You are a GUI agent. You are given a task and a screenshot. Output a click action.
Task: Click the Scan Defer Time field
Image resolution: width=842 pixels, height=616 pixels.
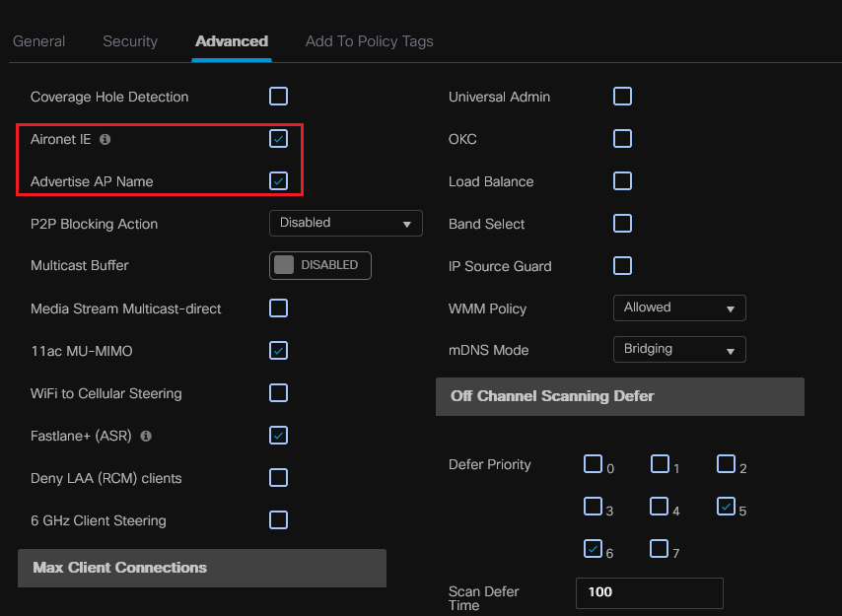click(649, 592)
